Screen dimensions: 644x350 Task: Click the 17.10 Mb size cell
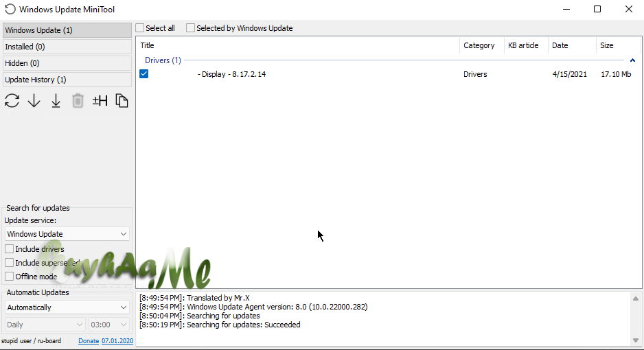(x=616, y=74)
